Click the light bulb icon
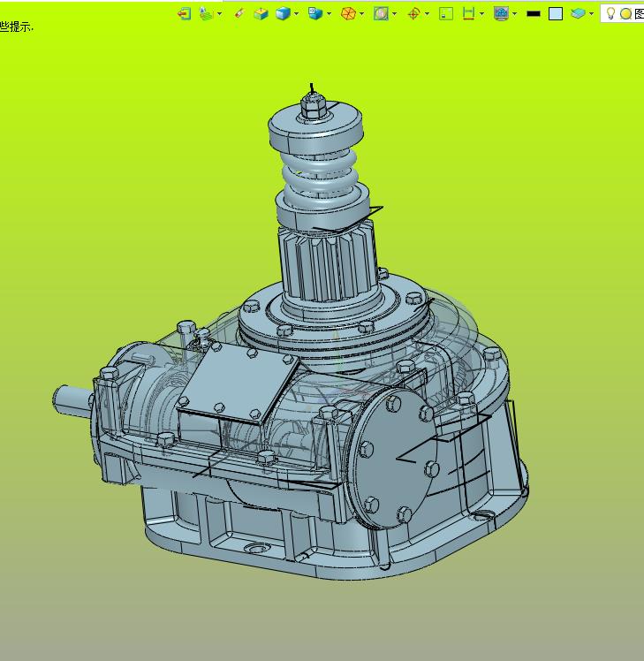 [610, 14]
